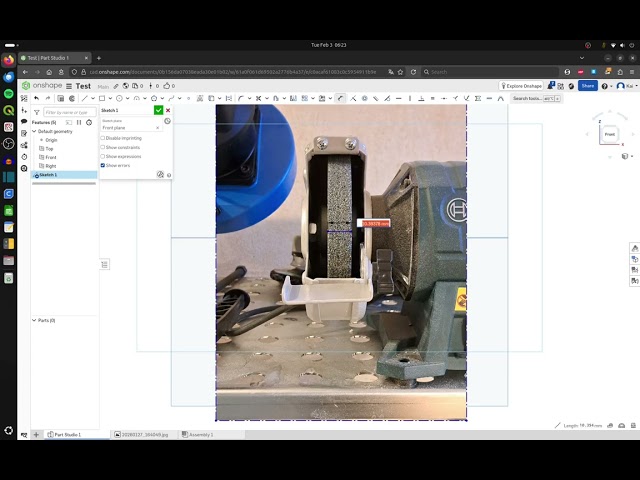Open the notifications bell icon
This screenshot has height=480, width=640.
[x=551, y=85]
